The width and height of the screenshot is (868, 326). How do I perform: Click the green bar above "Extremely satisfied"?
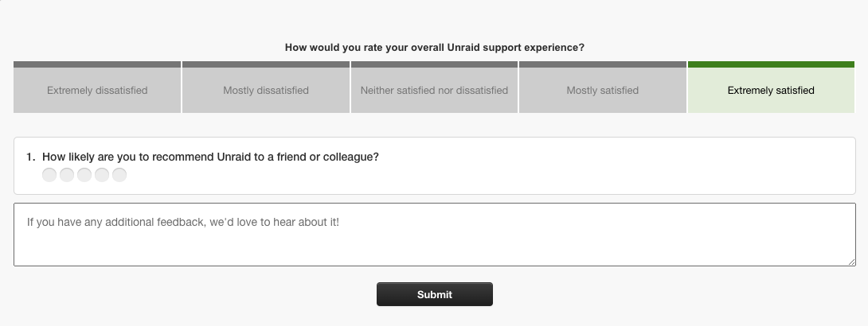tap(771, 64)
